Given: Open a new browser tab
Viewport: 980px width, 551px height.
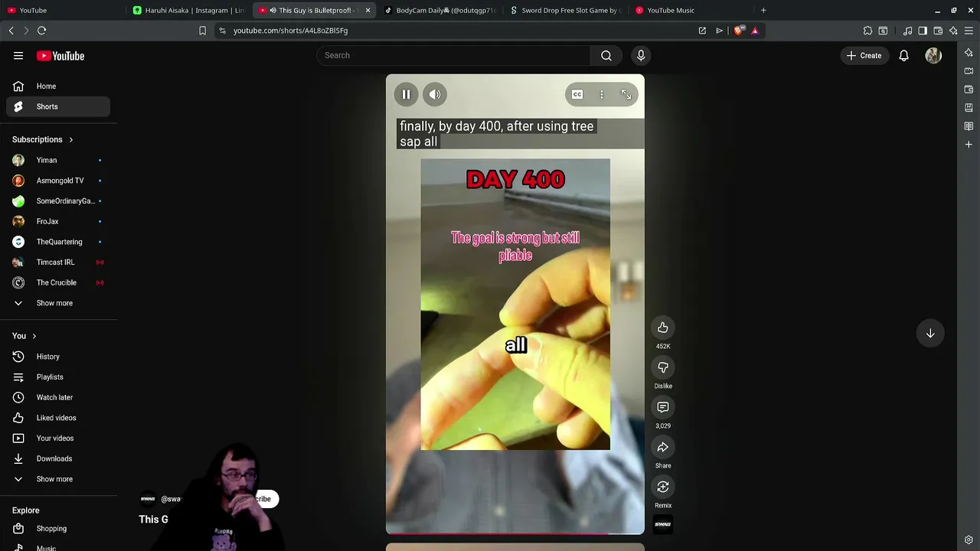Looking at the screenshot, I should click(763, 10).
